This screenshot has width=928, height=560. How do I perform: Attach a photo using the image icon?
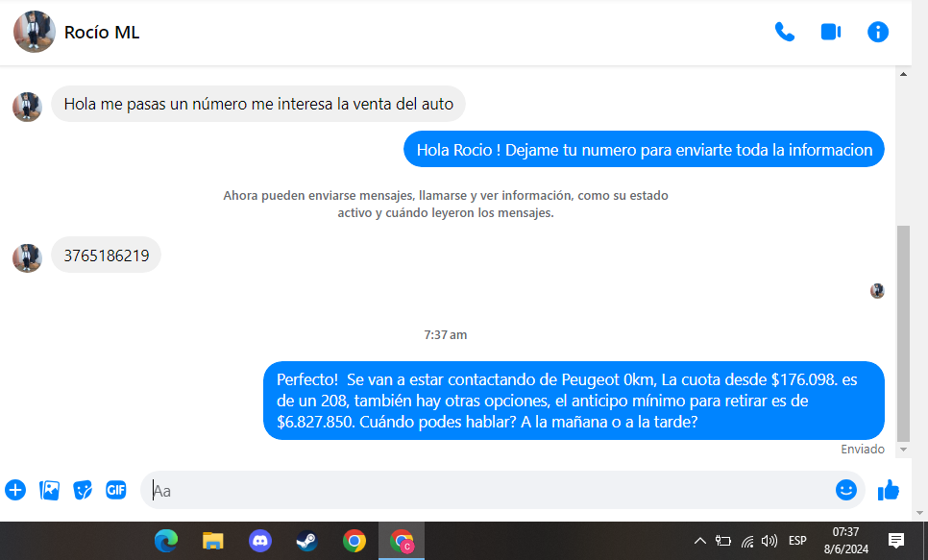tap(49, 490)
